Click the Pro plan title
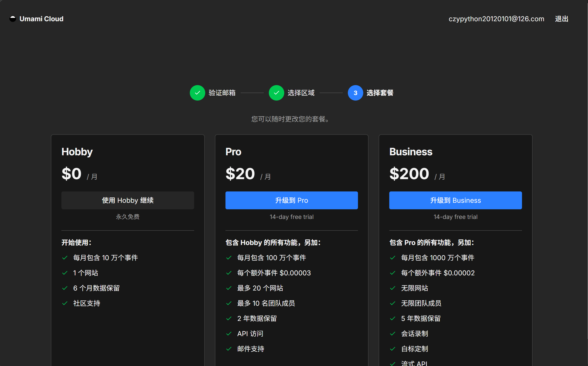The height and width of the screenshot is (366, 588). [233, 152]
